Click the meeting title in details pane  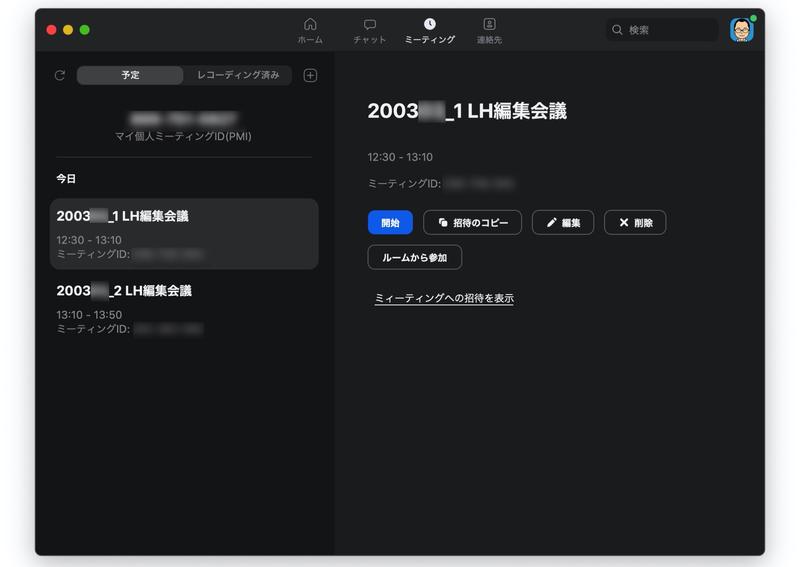467,111
